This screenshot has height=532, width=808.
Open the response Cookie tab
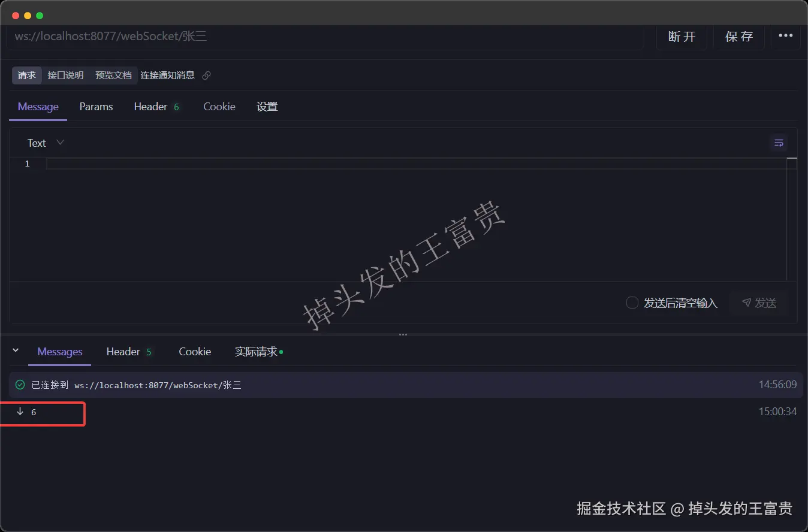tap(195, 352)
